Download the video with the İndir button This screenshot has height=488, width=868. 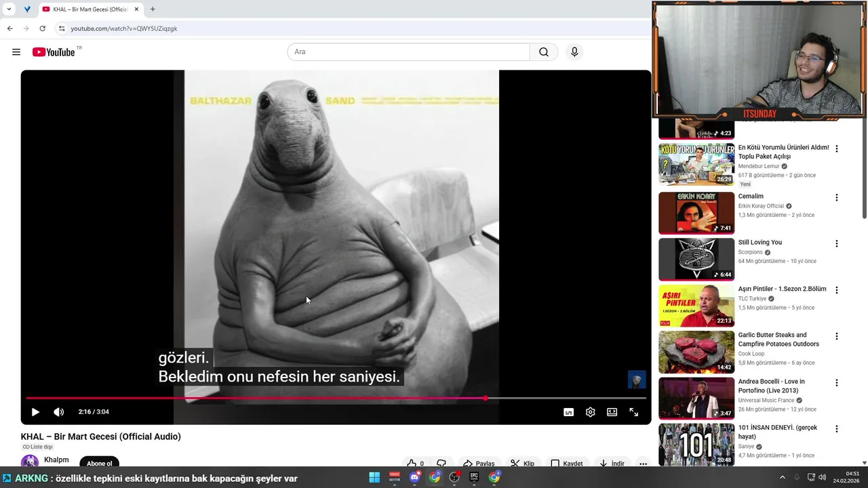[612, 464]
